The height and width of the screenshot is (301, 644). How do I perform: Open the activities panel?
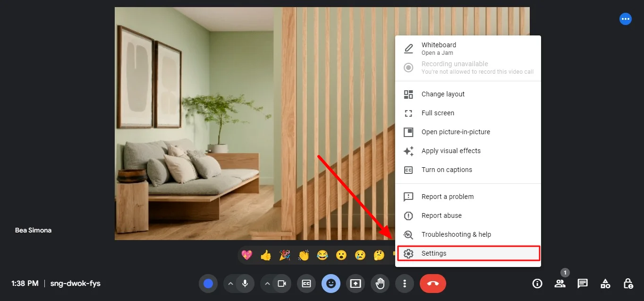[x=605, y=283]
